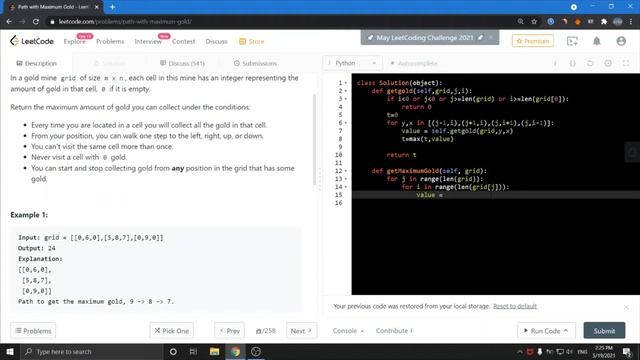
Task: Open Task View on taskbar
Action: (x=193, y=351)
